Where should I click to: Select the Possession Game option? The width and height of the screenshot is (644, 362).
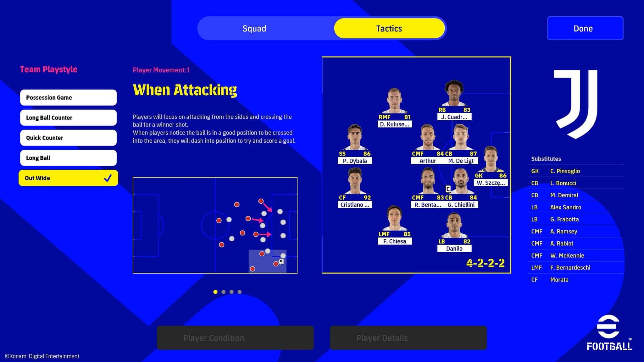tap(69, 98)
